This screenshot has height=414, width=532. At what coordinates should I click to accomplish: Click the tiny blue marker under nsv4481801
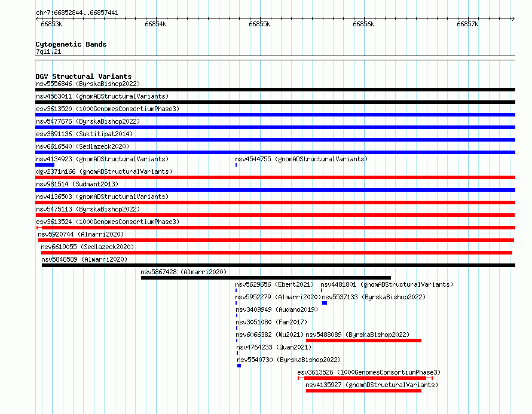(x=322, y=290)
